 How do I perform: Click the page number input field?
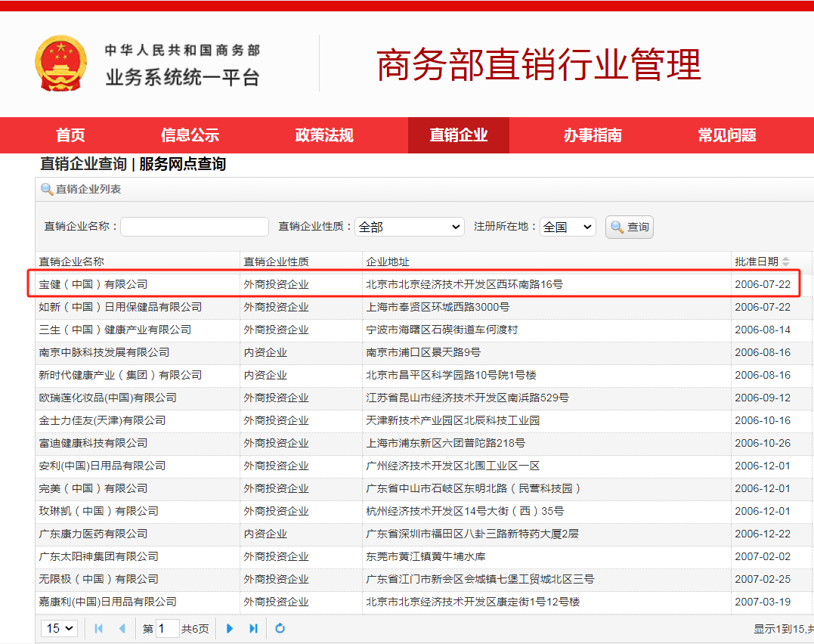pos(168,628)
